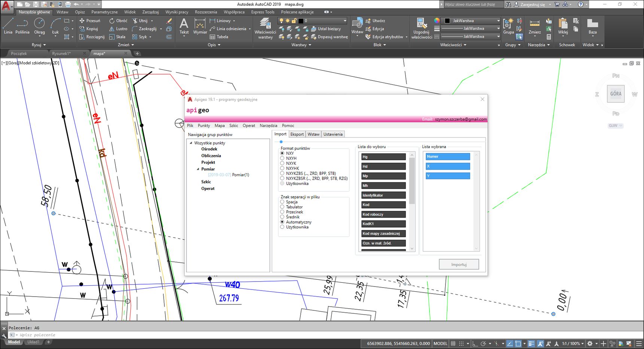
Task: Expand the Rysuj panel
Action: point(39,45)
